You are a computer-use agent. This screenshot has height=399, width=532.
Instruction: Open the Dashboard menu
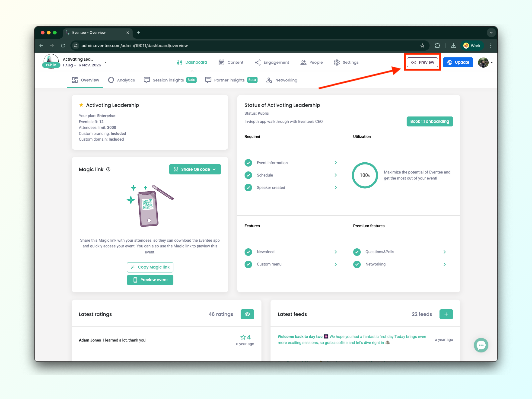coord(192,62)
